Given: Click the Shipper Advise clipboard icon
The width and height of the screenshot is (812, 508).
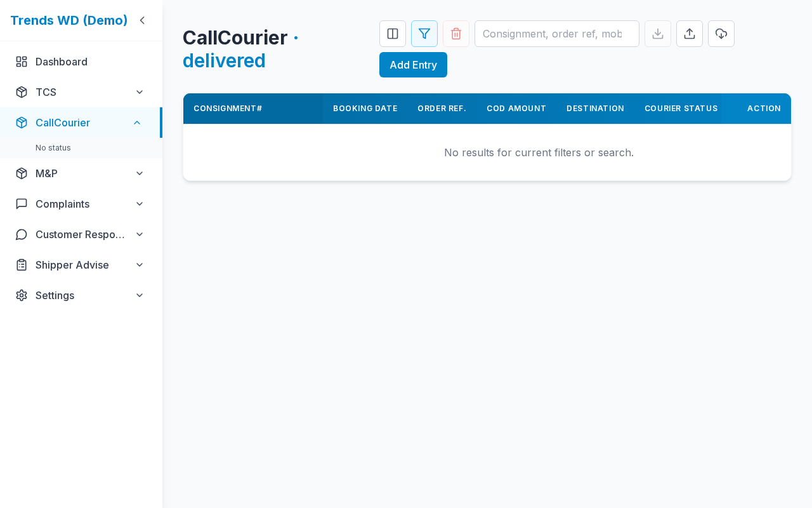Looking at the screenshot, I should click(22, 265).
